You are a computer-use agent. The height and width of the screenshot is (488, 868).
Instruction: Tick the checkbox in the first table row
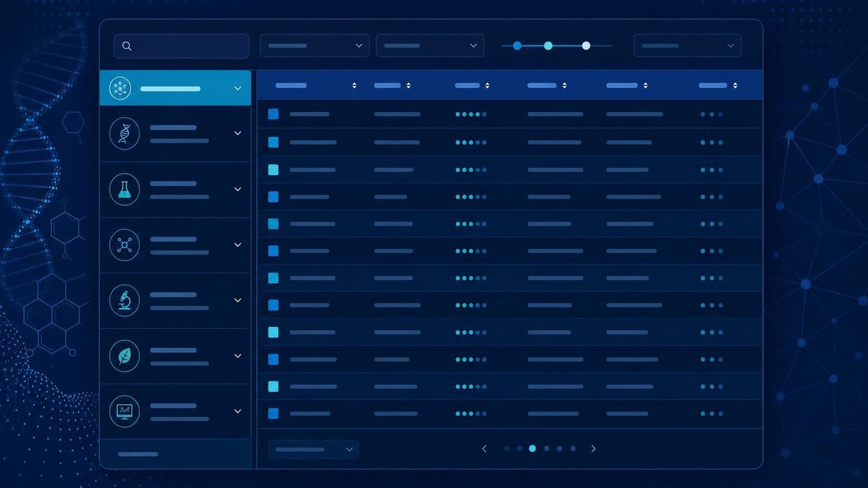[273, 114]
